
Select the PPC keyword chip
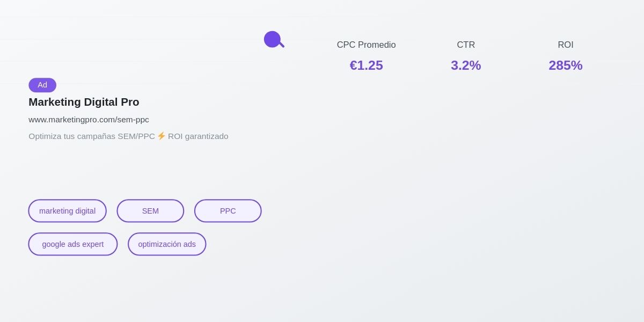pos(228,211)
